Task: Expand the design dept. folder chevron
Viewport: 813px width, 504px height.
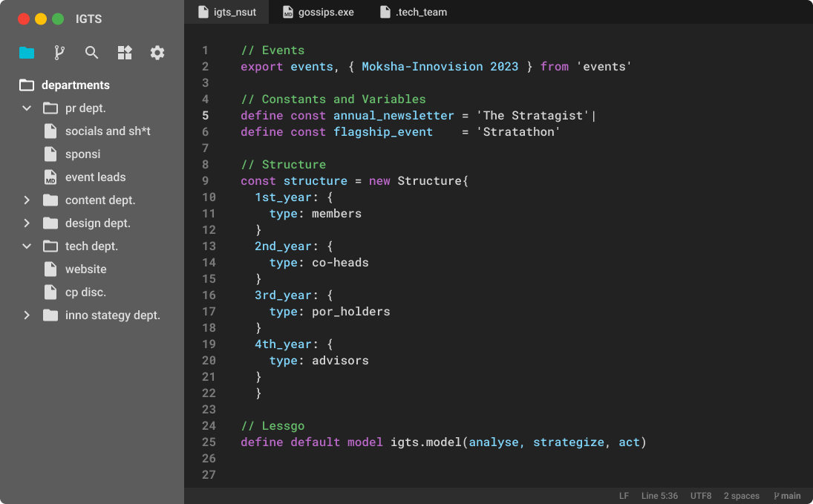Action: tap(27, 223)
